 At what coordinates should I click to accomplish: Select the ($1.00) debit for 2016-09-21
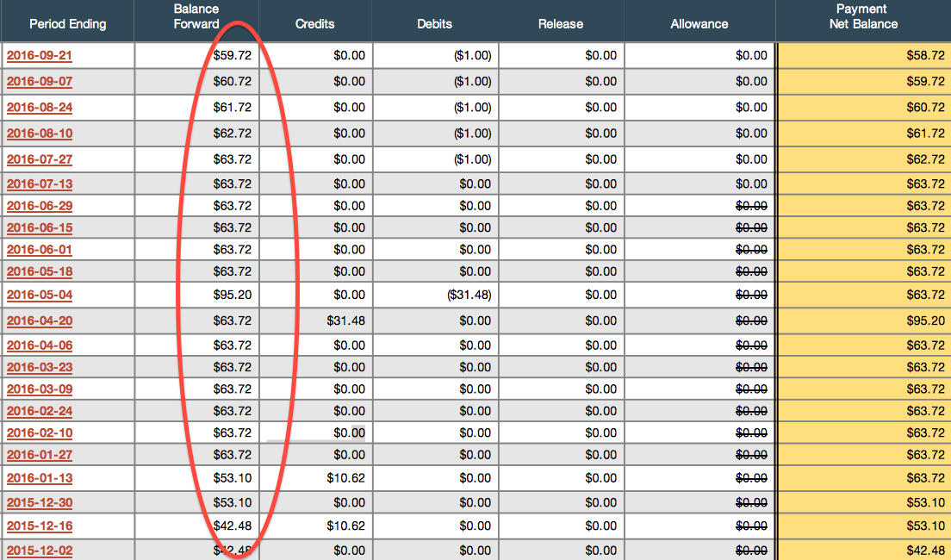tap(472, 55)
